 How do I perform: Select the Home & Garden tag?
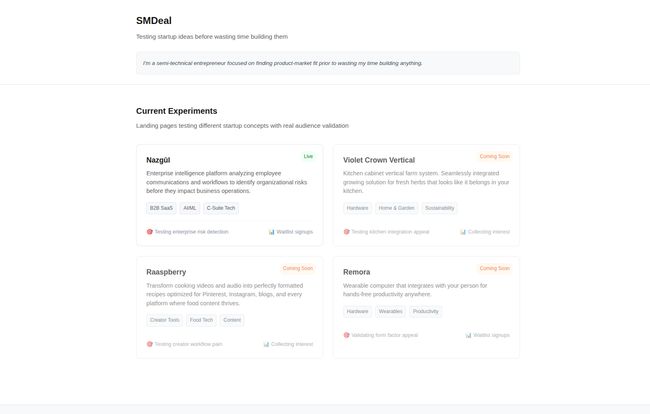point(396,208)
